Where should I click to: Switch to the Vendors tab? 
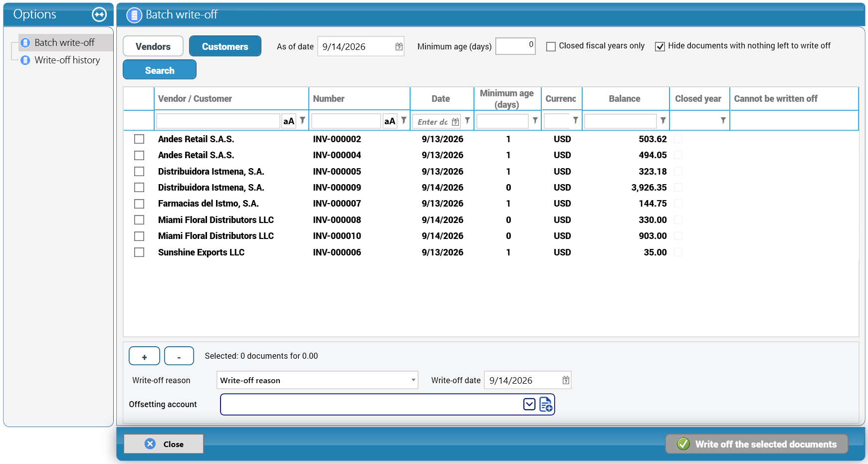click(153, 46)
